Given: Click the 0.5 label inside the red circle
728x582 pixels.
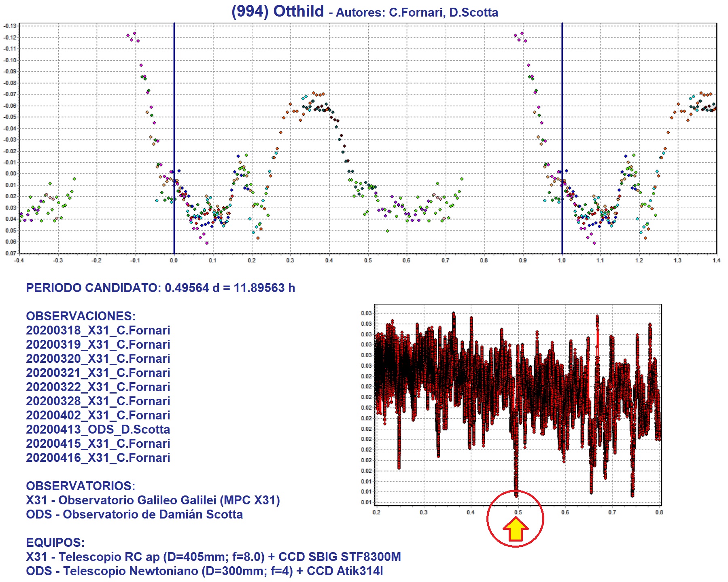Looking at the screenshot, I should [x=518, y=512].
